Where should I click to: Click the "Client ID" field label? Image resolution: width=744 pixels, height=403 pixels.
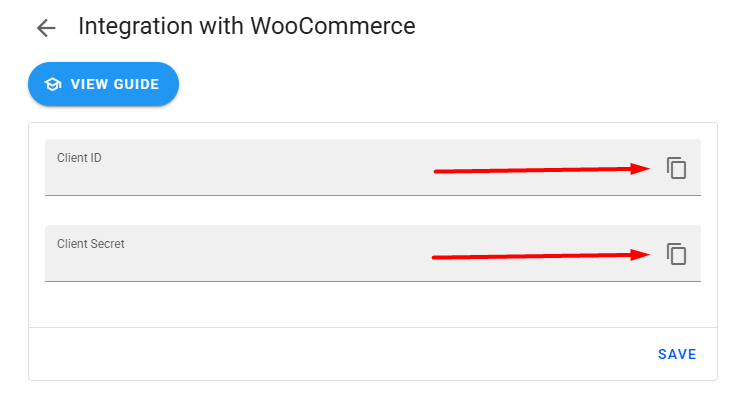(x=79, y=158)
